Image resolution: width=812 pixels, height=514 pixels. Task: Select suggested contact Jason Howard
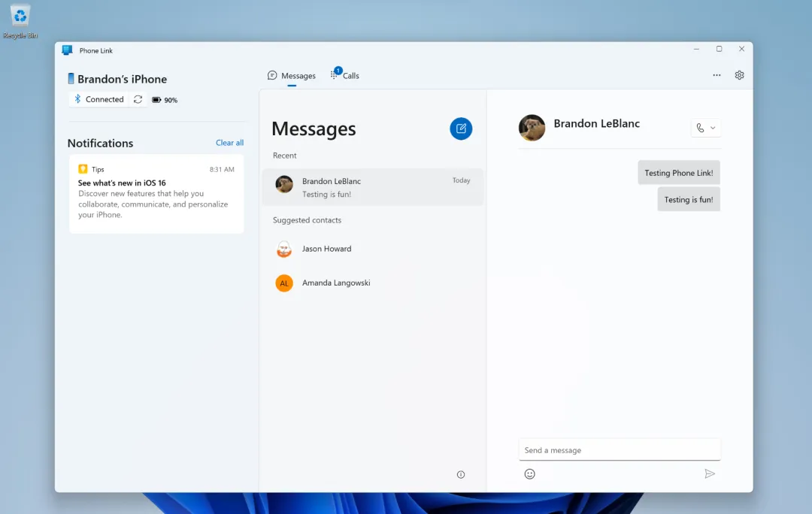tap(373, 249)
